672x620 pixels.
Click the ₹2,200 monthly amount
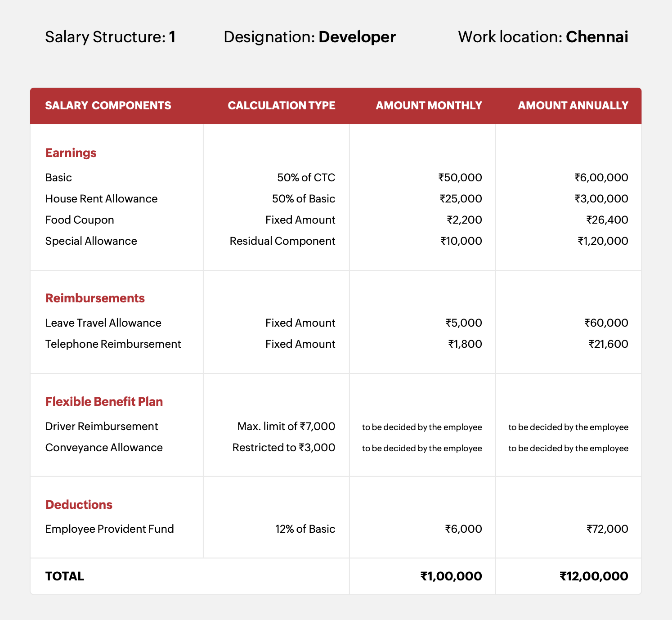point(464,220)
